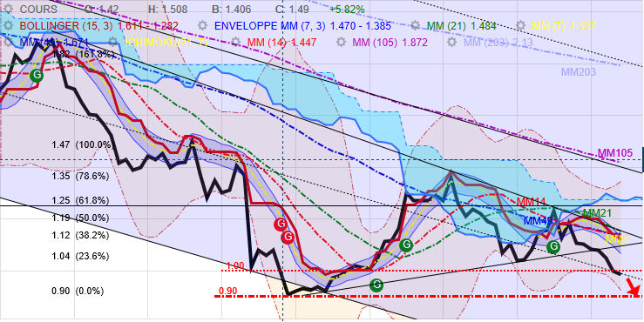Open the COURS settings gear
Image resolution: width=644 pixels, height=322 pixels.
10,9
